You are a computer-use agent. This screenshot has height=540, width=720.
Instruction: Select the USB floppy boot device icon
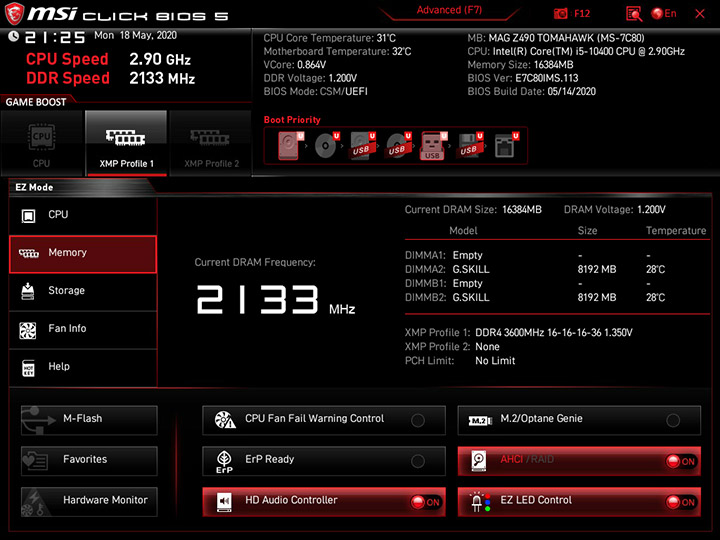pyautogui.click(x=469, y=146)
